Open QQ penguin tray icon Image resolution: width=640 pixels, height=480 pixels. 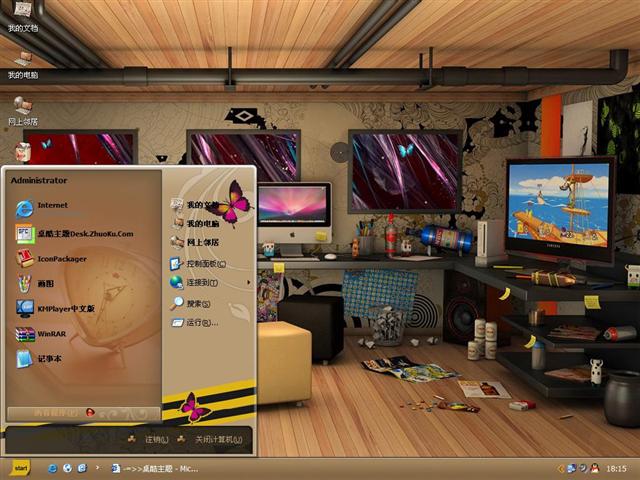pyautogui.click(x=595, y=468)
